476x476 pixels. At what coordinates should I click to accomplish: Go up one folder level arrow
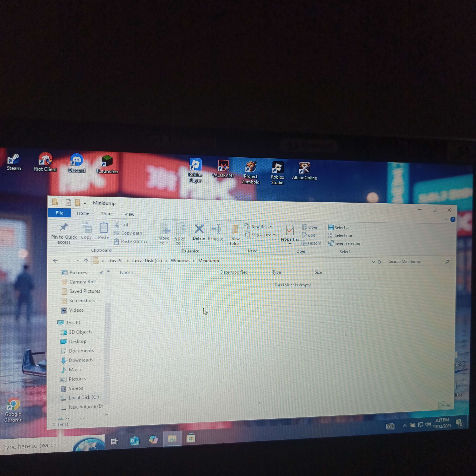click(86, 261)
